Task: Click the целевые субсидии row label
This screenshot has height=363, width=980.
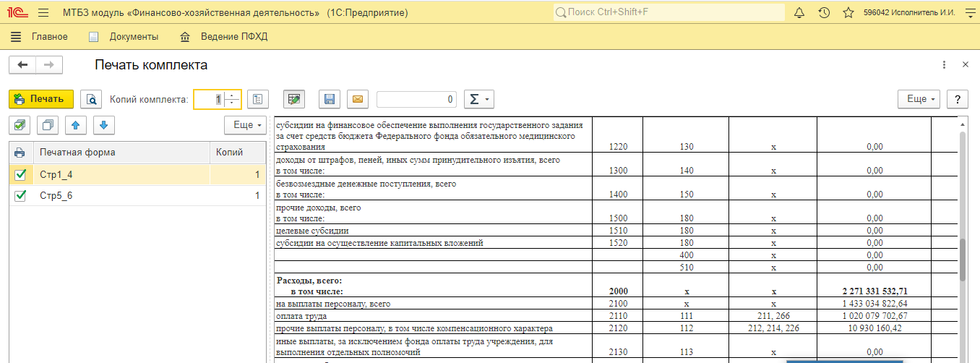Action: coord(313,231)
